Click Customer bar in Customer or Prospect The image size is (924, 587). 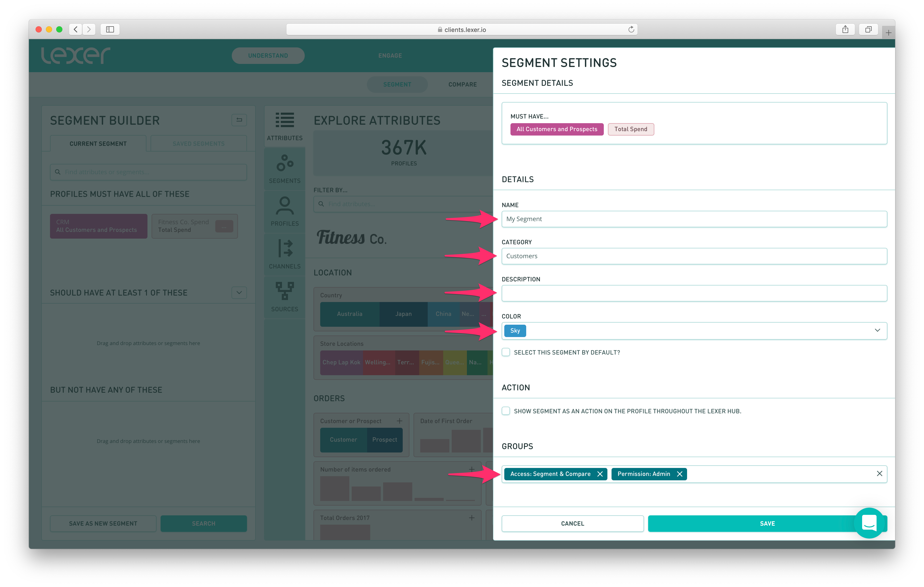pos(343,440)
